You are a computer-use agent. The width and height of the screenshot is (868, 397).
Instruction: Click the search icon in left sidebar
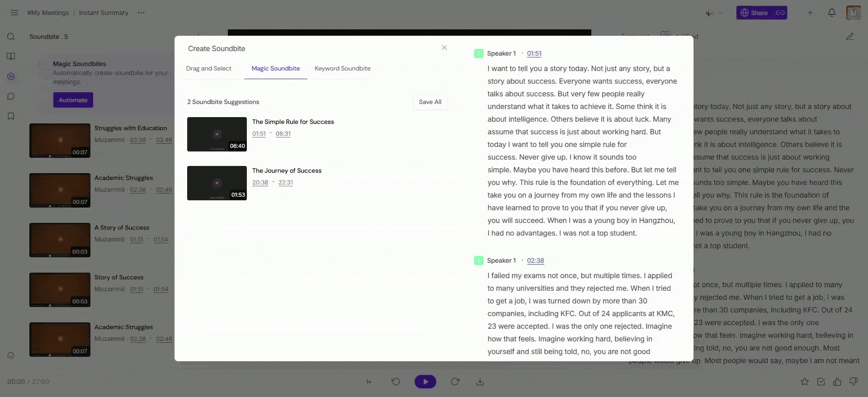[x=11, y=37]
